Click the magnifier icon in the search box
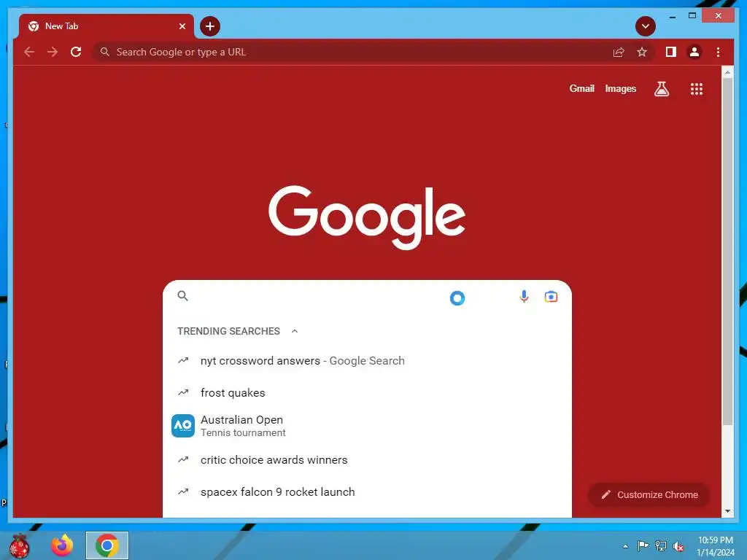The image size is (747, 560). coord(183,296)
